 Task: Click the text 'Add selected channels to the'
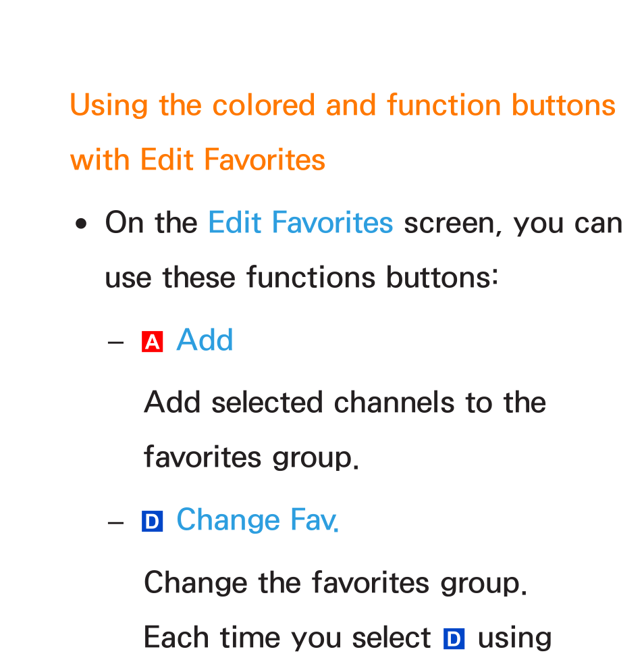[345, 403]
